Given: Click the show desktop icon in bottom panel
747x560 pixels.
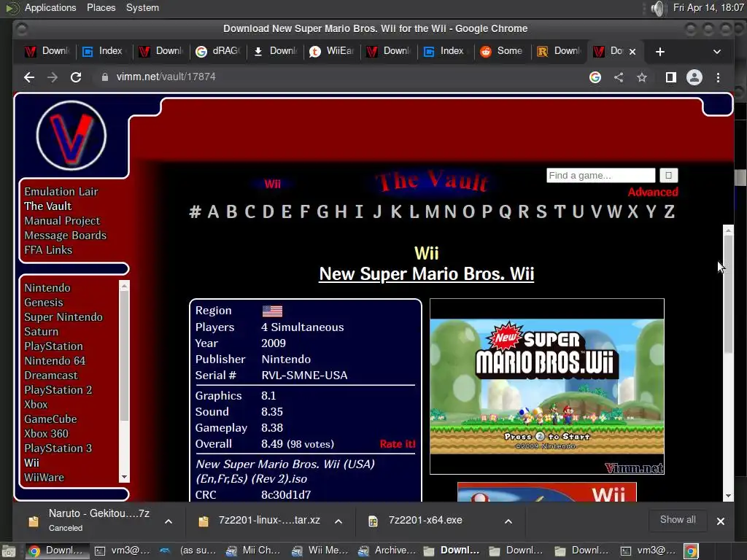Looking at the screenshot, I should click(x=9, y=551).
